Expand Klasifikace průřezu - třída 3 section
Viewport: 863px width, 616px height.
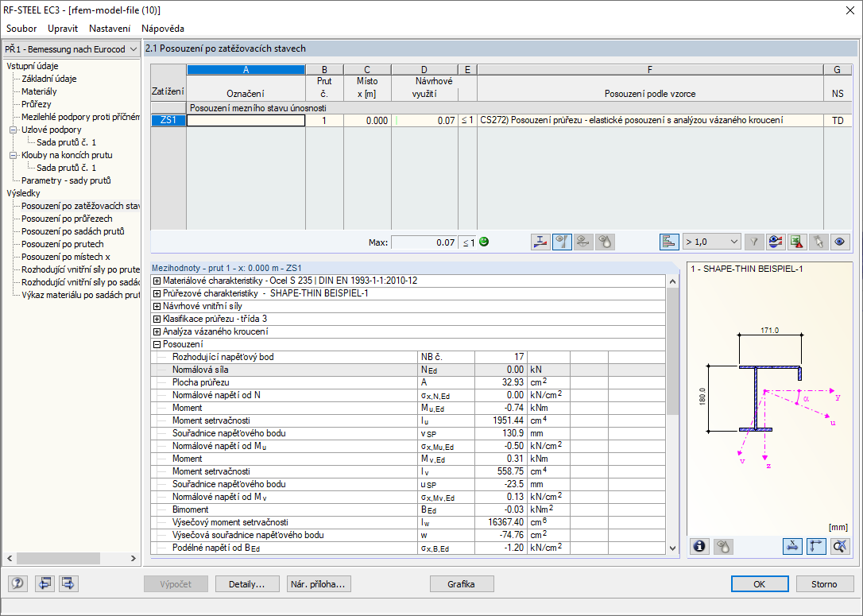[157, 319]
